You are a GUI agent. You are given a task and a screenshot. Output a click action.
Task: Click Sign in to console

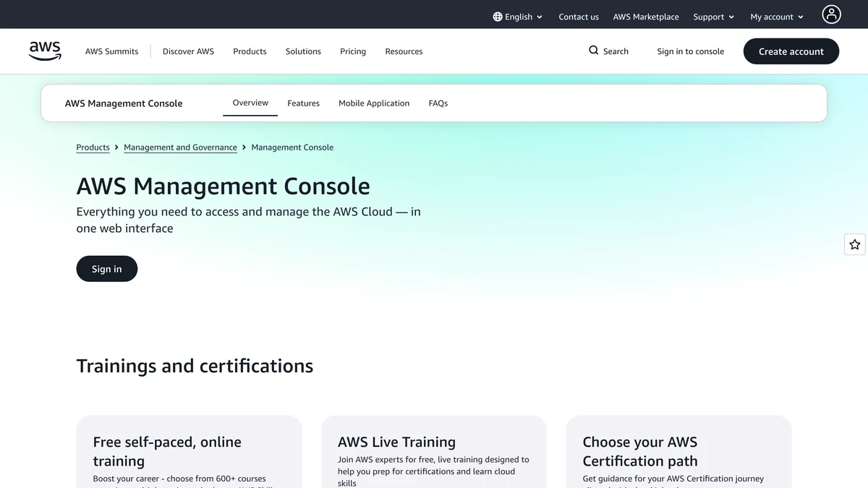coord(690,51)
